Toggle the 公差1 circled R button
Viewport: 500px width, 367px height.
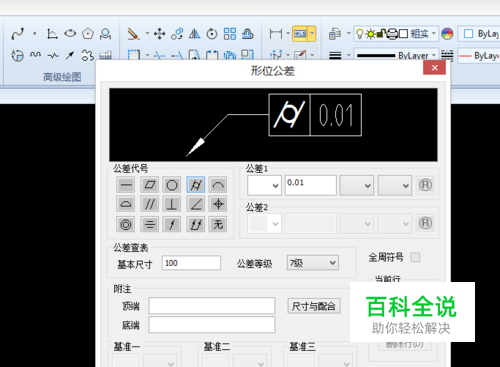coord(425,185)
